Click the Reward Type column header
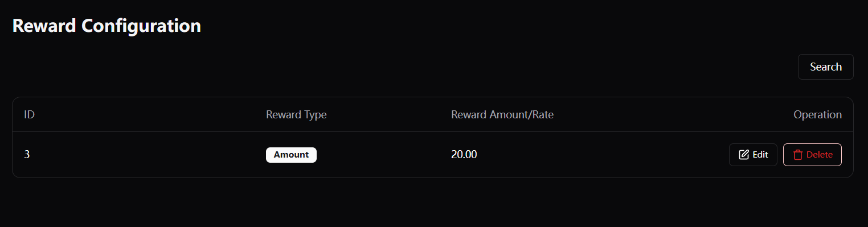Image resolution: width=868 pixels, height=227 pixels. [296, 114]
